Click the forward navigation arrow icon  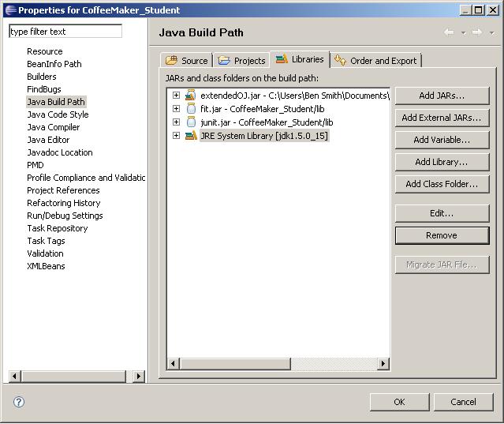(x=476, y=32)
